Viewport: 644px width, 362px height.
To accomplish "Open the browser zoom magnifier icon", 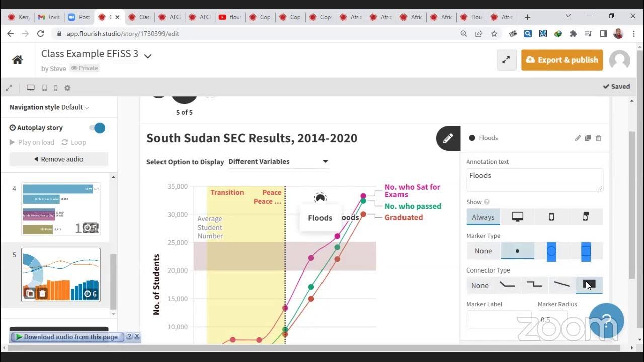I will (464, 34).
